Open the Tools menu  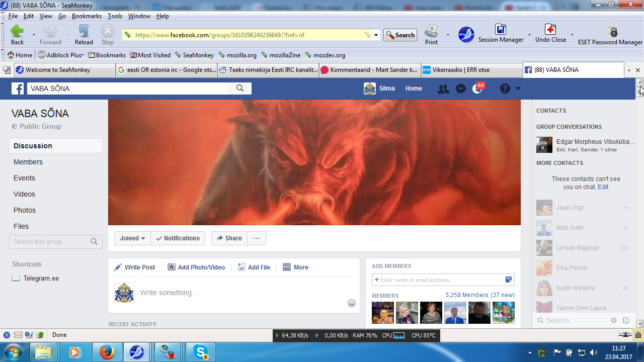click(x=115, y=16)
